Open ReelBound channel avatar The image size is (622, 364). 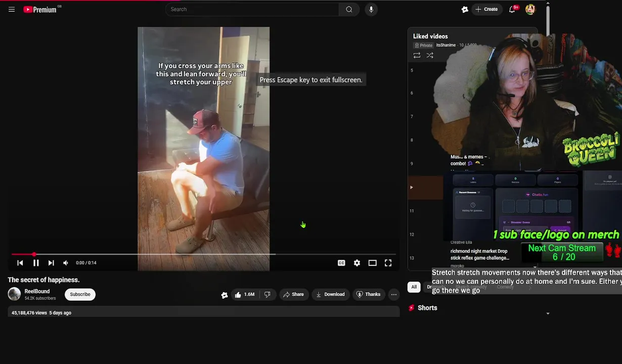coord(14,294)
